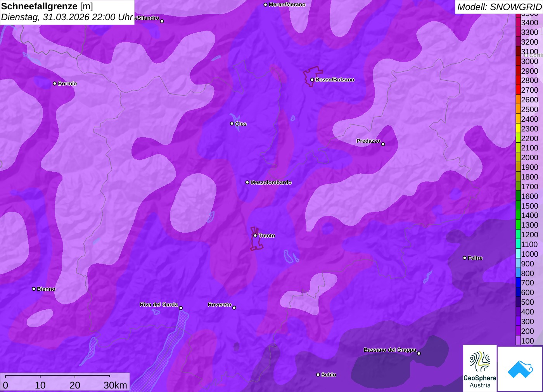543x392 pixels.
Task: Click the "Modell: SNOWGRID" label
Action: tap(499, 7)
